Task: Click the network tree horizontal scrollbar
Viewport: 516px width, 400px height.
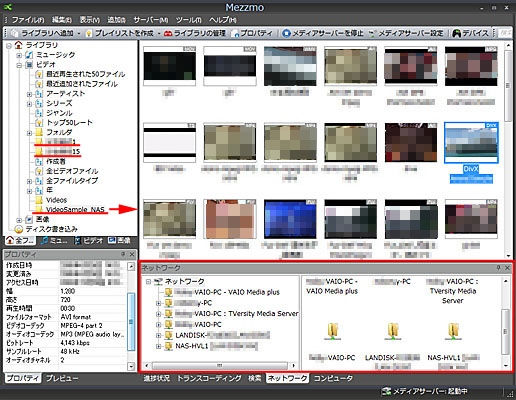Action: click(220, 366)
